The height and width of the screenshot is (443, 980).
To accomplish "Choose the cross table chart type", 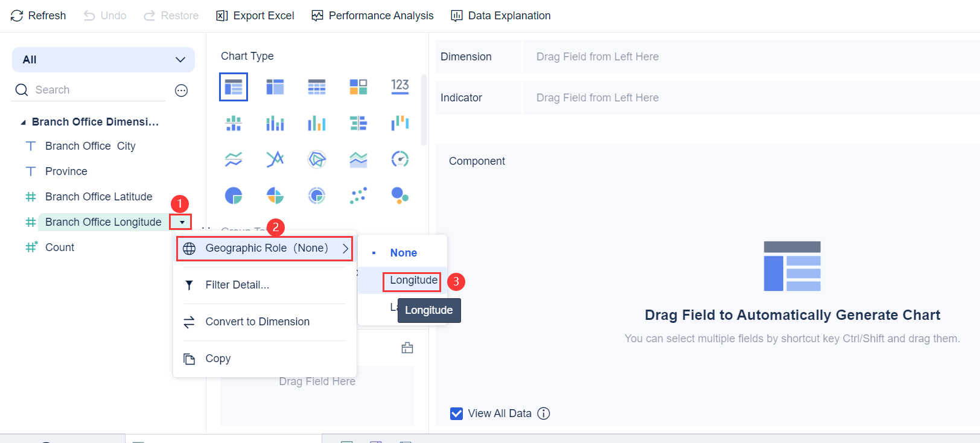I will click(x=317, y=86).
